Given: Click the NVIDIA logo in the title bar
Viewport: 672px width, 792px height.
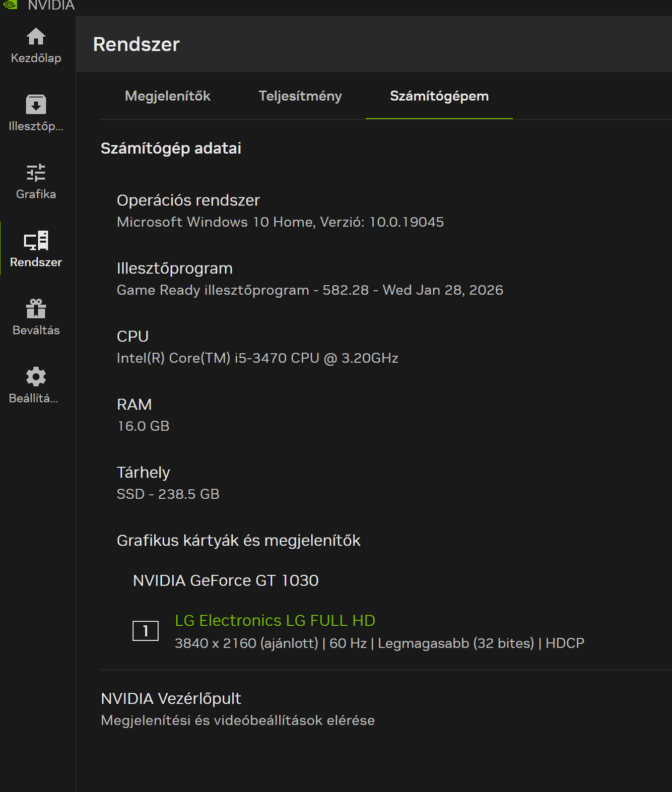Looking at the screenshot, I should click(x=10, y=5).
